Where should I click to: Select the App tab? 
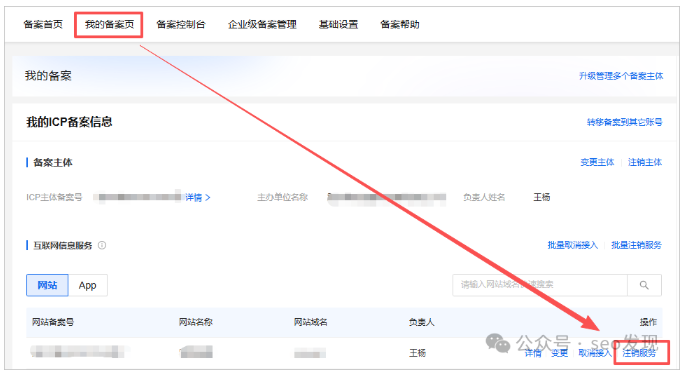(88, 285)
